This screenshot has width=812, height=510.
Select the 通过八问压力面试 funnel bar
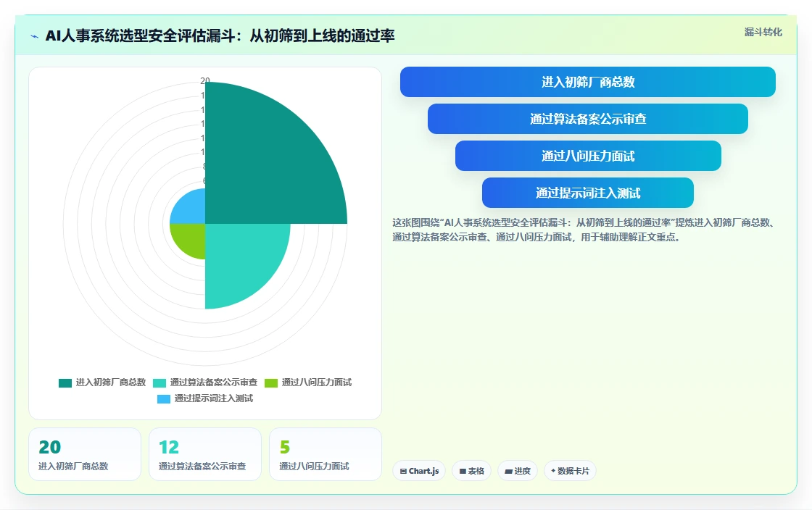[x=588, y=156]
